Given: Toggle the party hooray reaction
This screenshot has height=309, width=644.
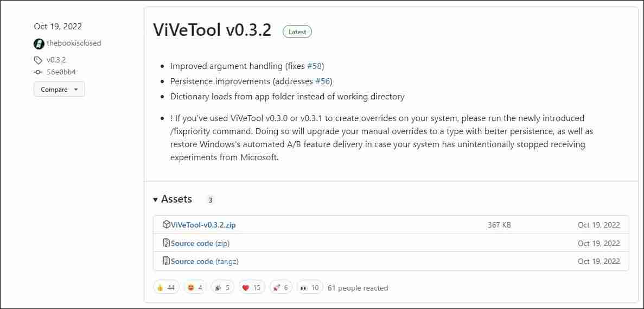Looking at the screenshot, I should pyautogui.click(x=223, y=288).
